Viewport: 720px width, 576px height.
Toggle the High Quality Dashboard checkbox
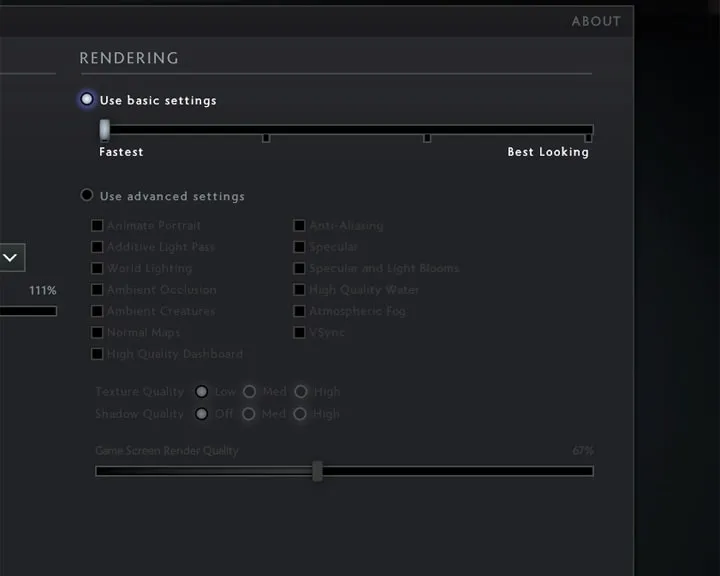97,354
